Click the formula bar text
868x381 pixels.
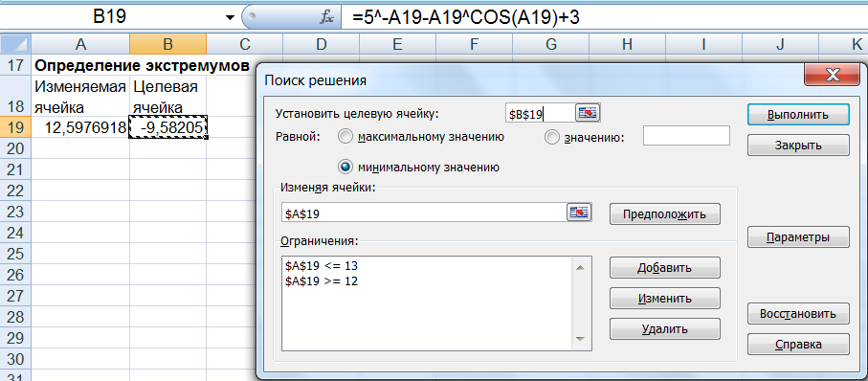tap(465, 18)
